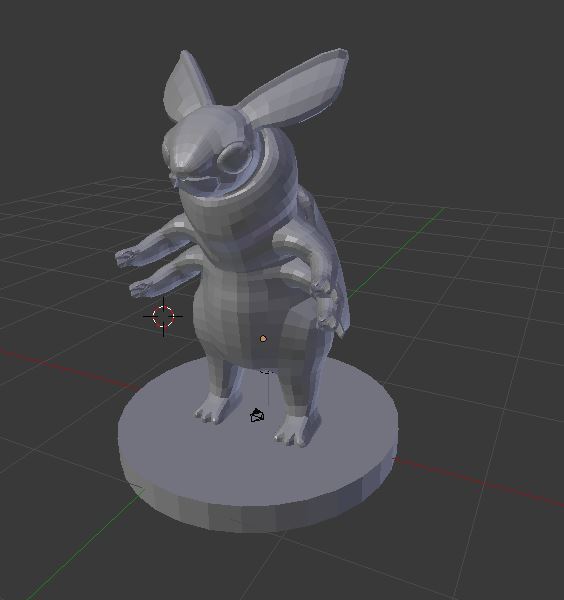
Task: Click the red-white 3D cursor crosshair
Action: click(x=163, y=316)
